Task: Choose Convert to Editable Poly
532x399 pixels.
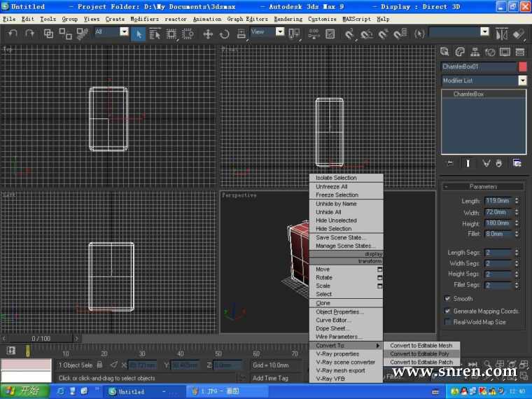Action: pos(421,353)
